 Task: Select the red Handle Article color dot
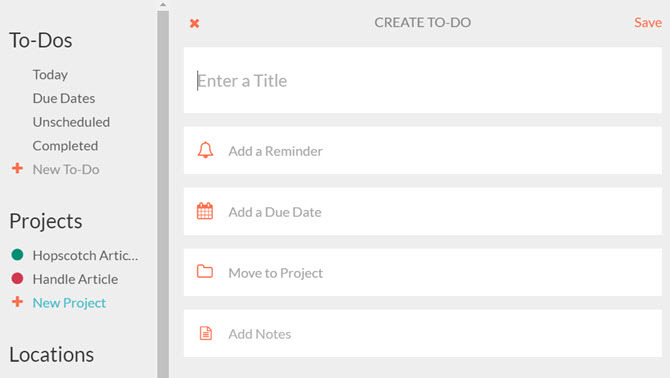[x=18, y=278]
